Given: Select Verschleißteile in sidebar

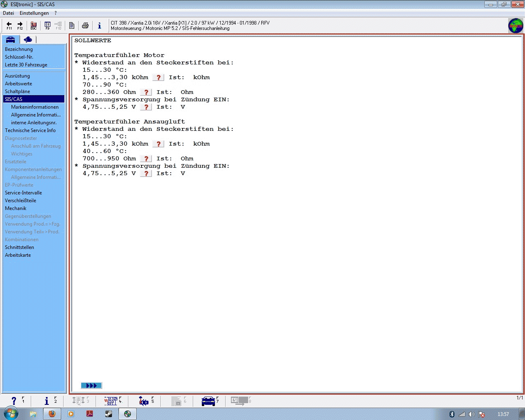Looking at the screenshot, I should 21,201.
